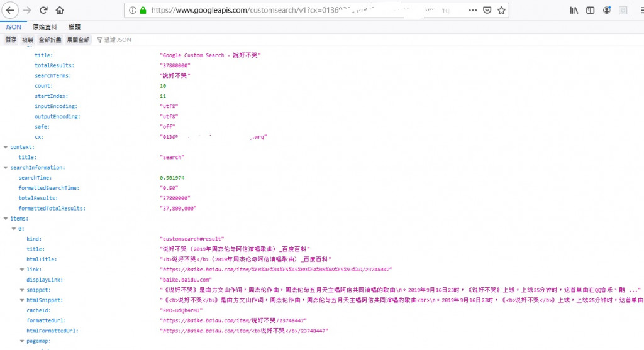Toggle the snippet row expander
The width and height of the screenshot is (644, 350).
(x=22, y=290)
